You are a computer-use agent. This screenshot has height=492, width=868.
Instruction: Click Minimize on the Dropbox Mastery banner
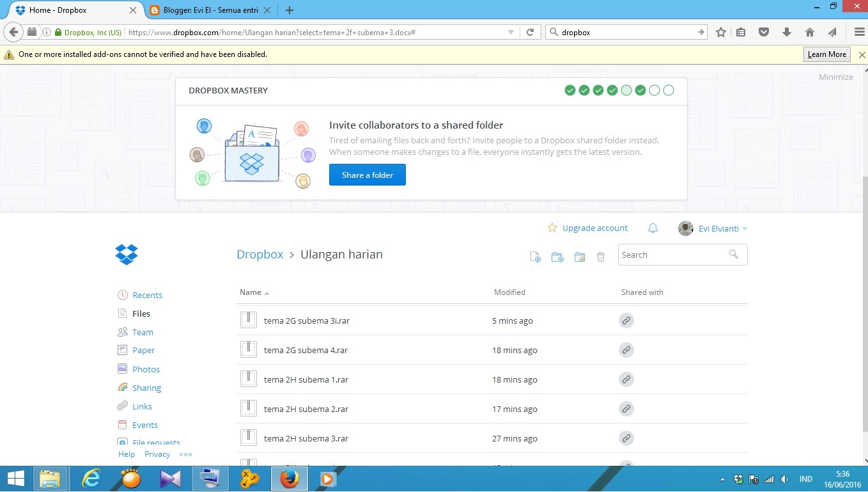point(836,77)
